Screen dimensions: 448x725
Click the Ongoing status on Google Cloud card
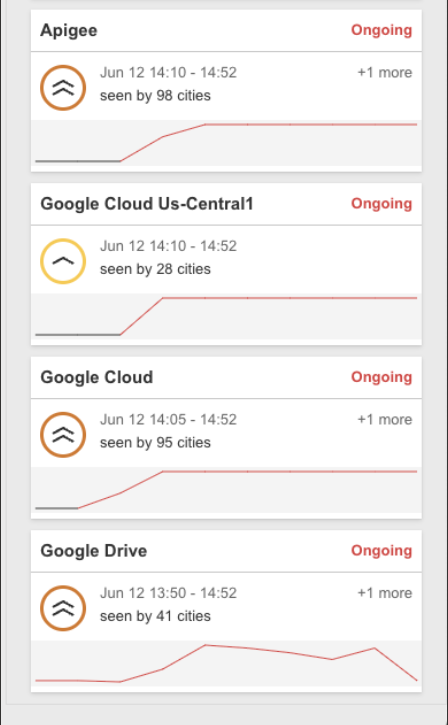(x=381, y=377)
